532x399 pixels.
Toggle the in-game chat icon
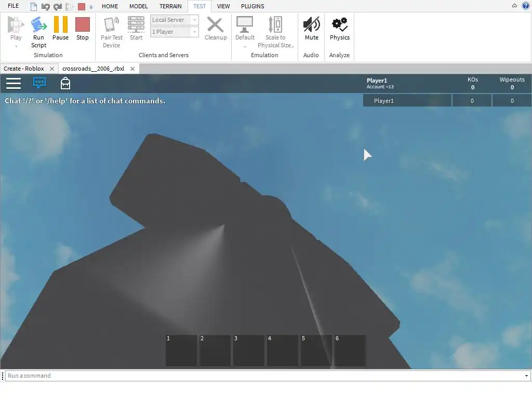39,83
